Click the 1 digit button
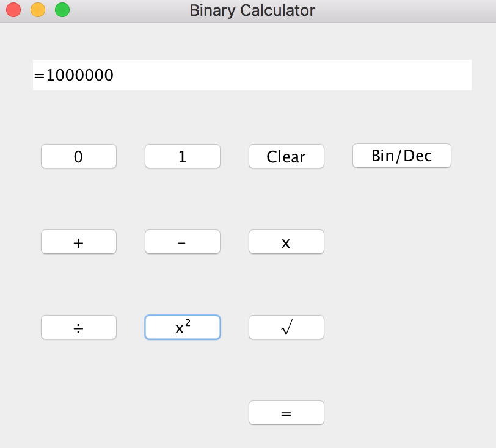 click(183, 156)
